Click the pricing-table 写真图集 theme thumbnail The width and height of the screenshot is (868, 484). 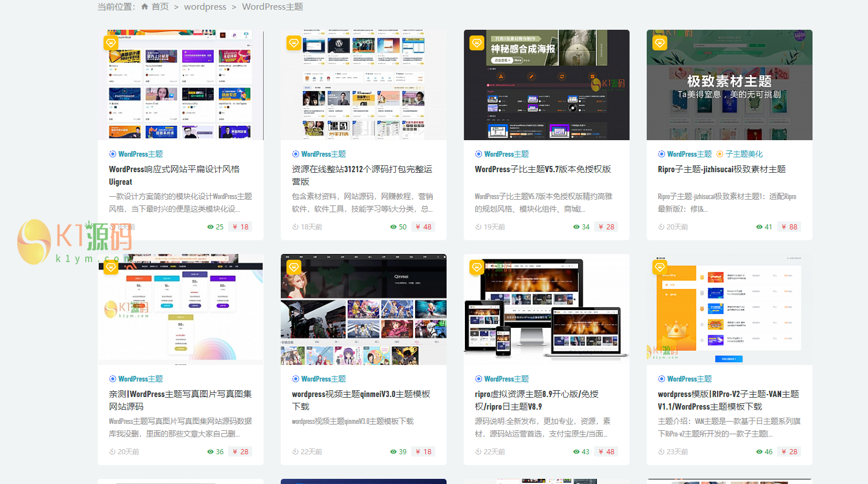180,309
